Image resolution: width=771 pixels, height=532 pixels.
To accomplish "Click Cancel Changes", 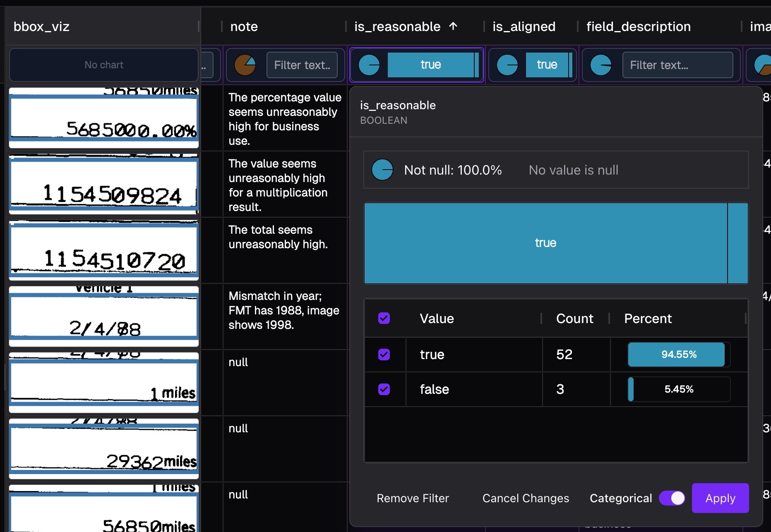I will point(526,498).
